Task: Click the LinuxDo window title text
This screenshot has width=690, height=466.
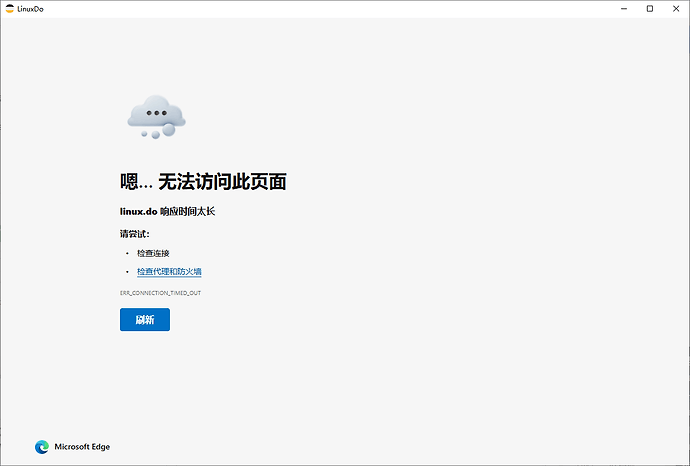Action: [30, 9]
